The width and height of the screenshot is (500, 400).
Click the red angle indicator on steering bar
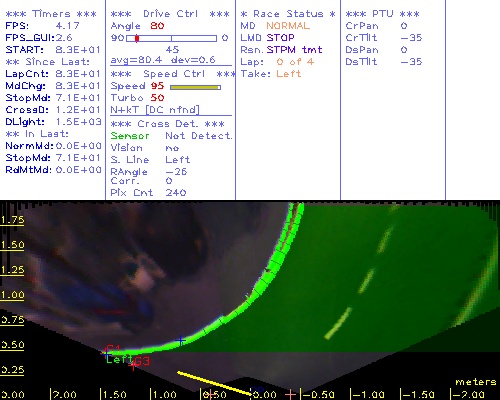click(x=137, y=38)
